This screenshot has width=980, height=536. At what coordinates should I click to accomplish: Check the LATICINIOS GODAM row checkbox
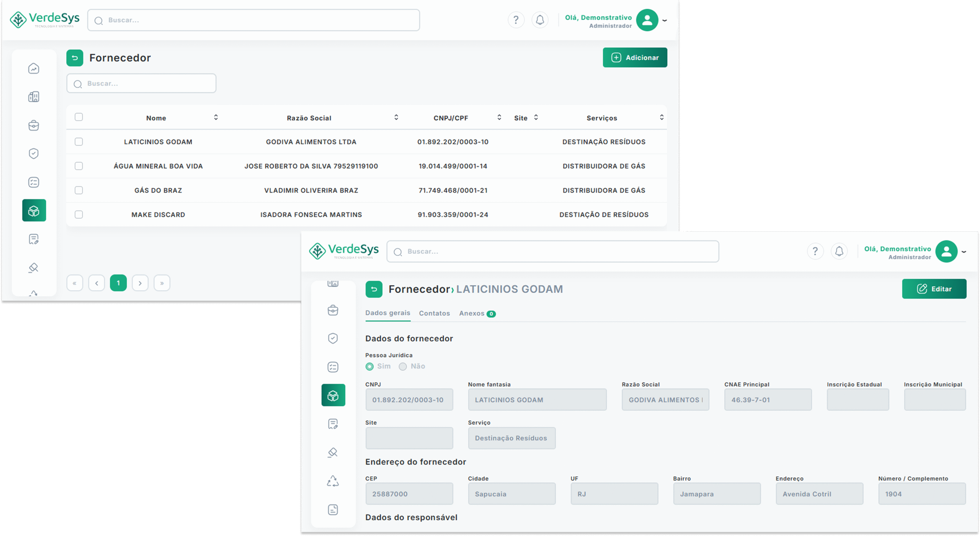point(79,142)
